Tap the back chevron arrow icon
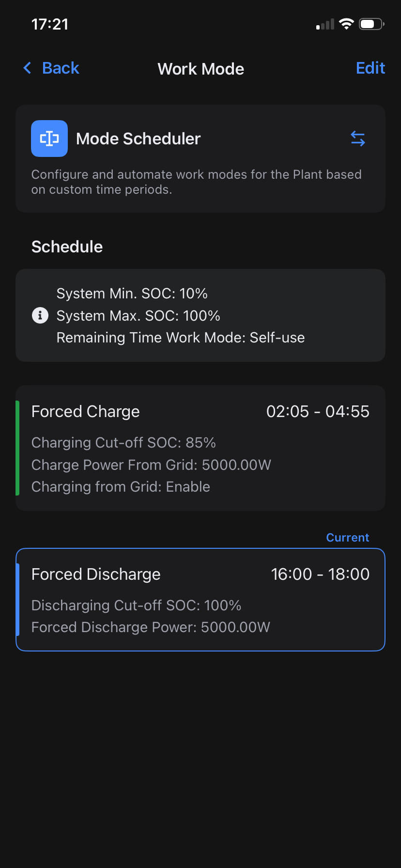This screenshot has height=868, width=401. pyautogui.click(x=28, y=68)
